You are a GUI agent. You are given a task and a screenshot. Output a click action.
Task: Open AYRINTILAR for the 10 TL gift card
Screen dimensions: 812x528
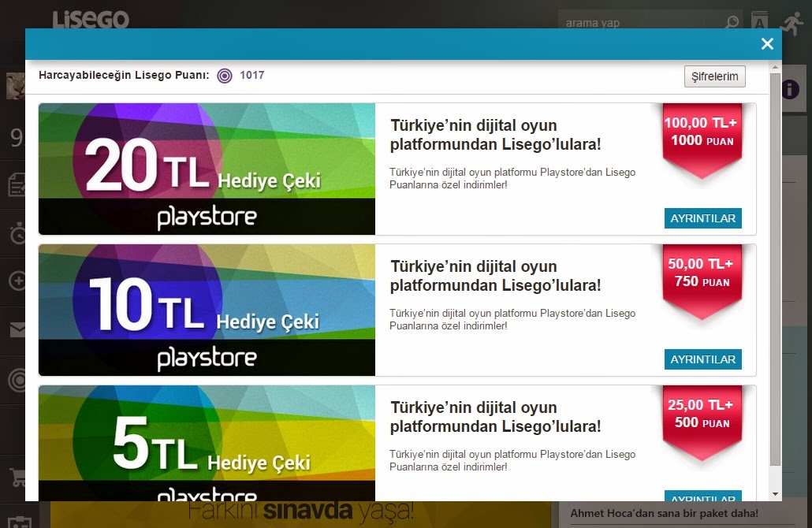pyautogui.click(x=702, y=359)
